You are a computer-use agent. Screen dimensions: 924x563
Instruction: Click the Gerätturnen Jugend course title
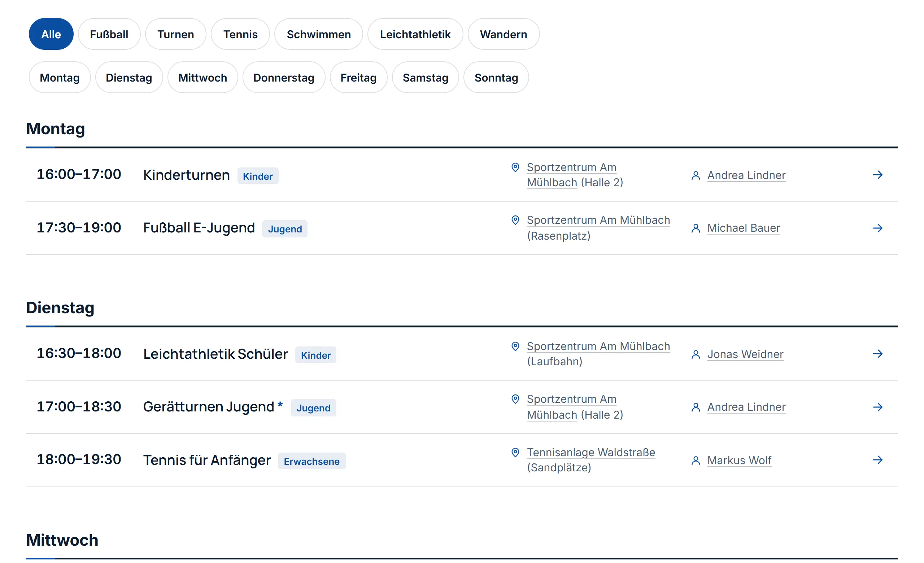point(209,407)
